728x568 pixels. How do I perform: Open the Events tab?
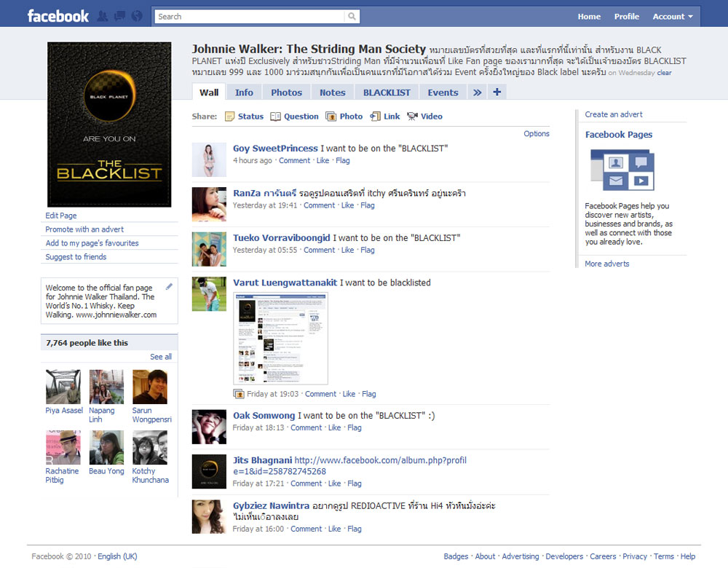tap(443, 92)
